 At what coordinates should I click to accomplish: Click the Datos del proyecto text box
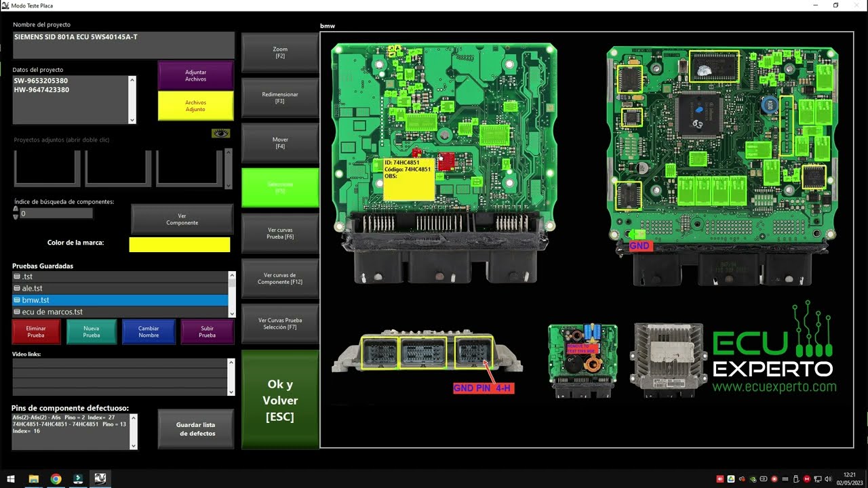click(x=71, y=100)
